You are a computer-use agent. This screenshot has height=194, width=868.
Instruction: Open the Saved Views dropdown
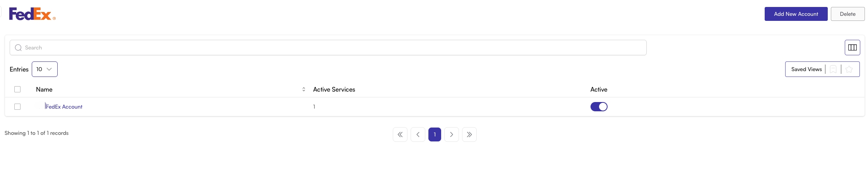click(x=806, y=69)
